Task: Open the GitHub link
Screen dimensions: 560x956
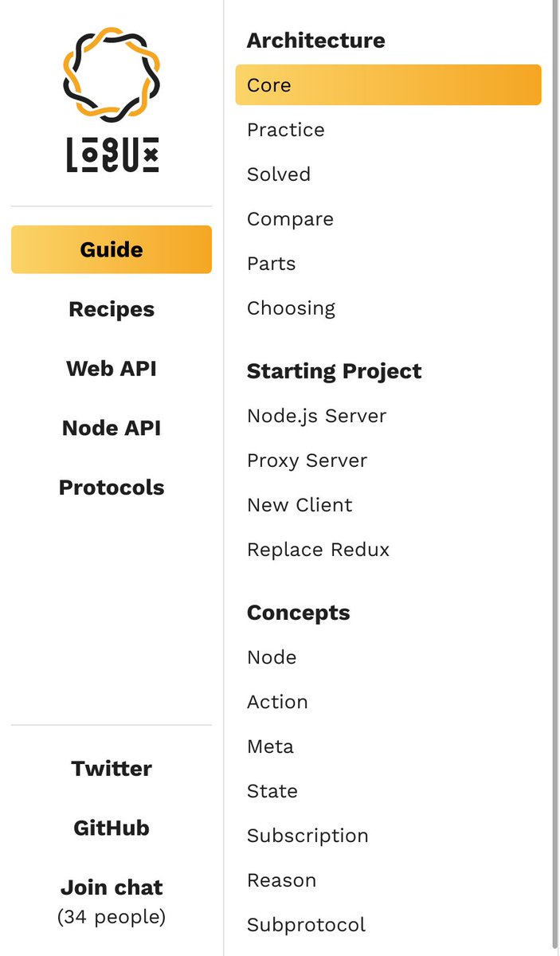Action: pyautogui.click(x=112, y=828)
